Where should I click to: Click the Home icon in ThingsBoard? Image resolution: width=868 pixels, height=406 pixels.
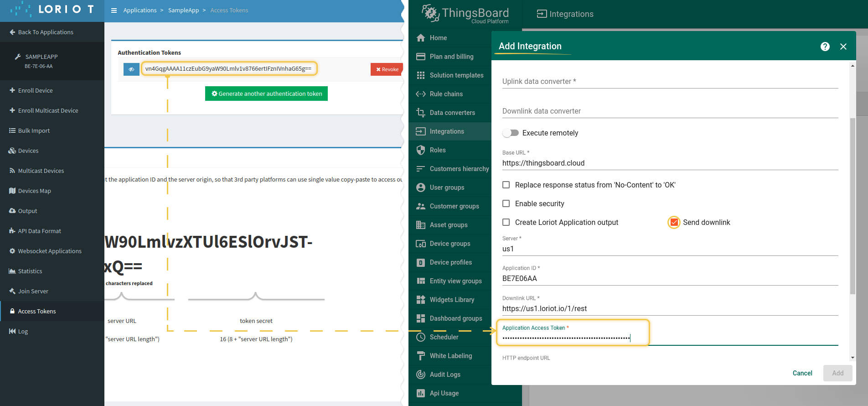click(x=420, y=38)
